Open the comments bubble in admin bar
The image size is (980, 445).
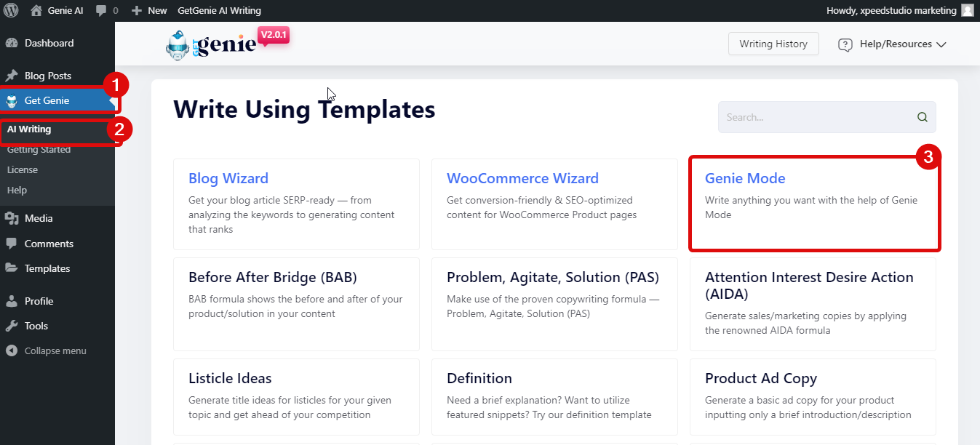pos(101,11)
